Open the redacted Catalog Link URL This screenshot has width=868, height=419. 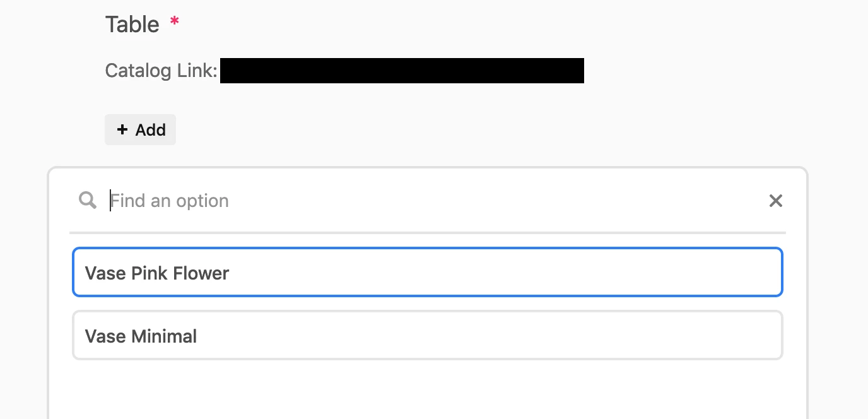point(402,71)
